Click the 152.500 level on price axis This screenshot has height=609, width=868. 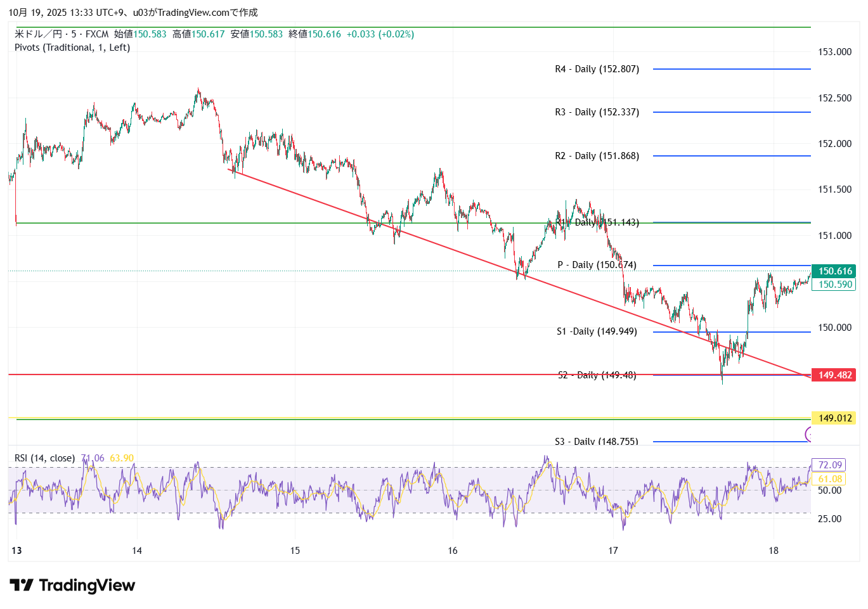point(834,98)
